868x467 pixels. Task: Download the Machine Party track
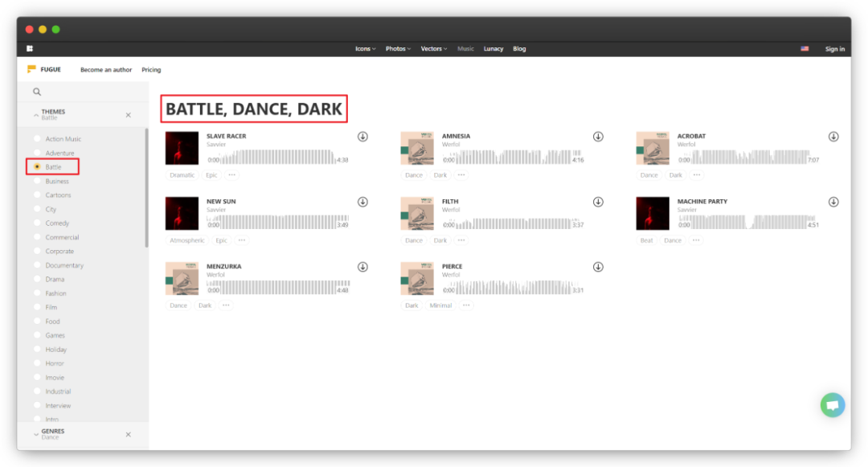(833, 202)
